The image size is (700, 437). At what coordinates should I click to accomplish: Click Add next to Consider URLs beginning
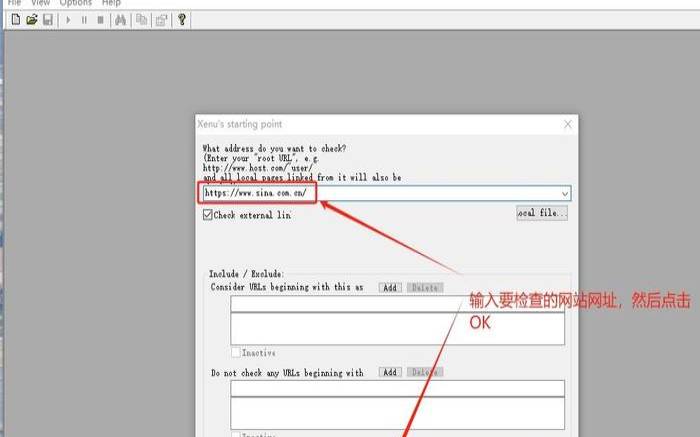[x=390, y=287]
